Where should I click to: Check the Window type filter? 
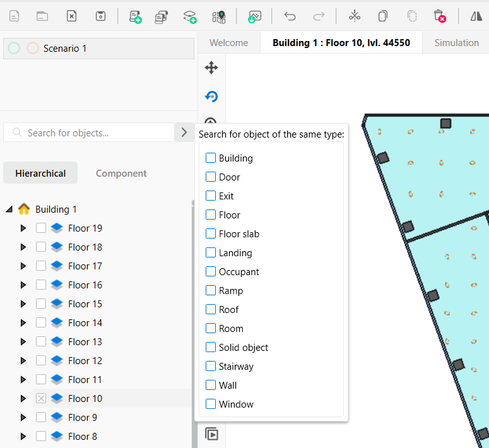[211, 404]
